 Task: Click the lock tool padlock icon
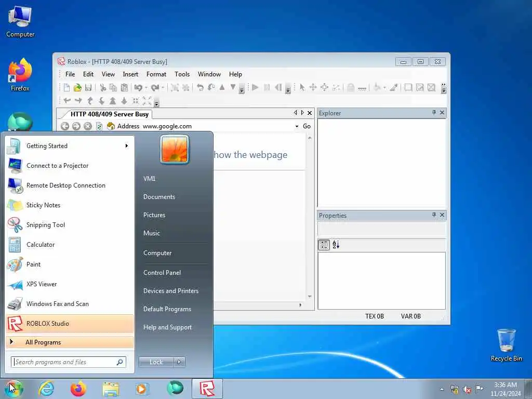351,87
